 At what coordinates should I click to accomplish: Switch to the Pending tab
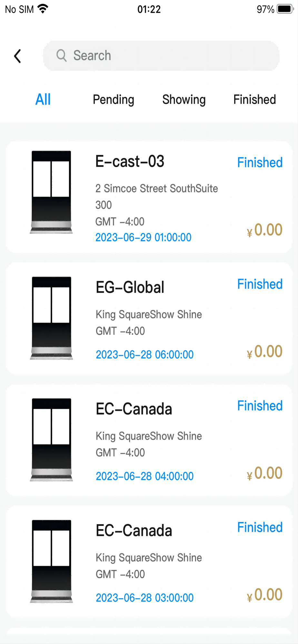coord(114,99)
